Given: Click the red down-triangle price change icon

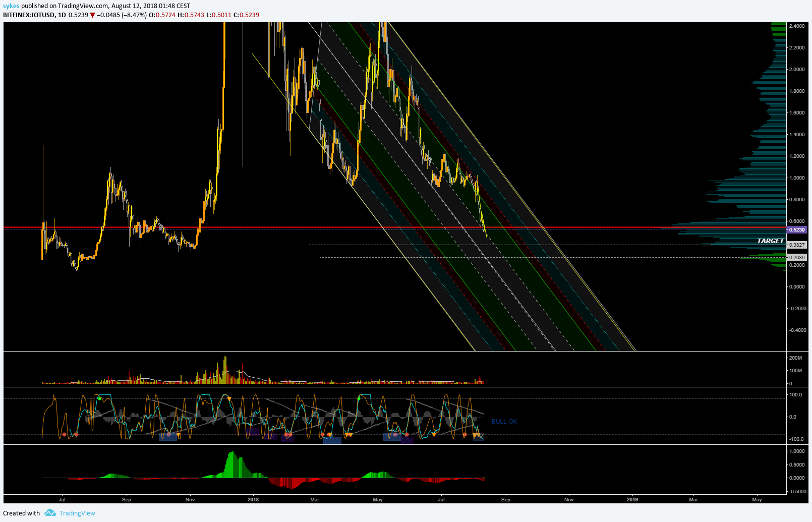Looking at the screenshot, I should [92, 15].
